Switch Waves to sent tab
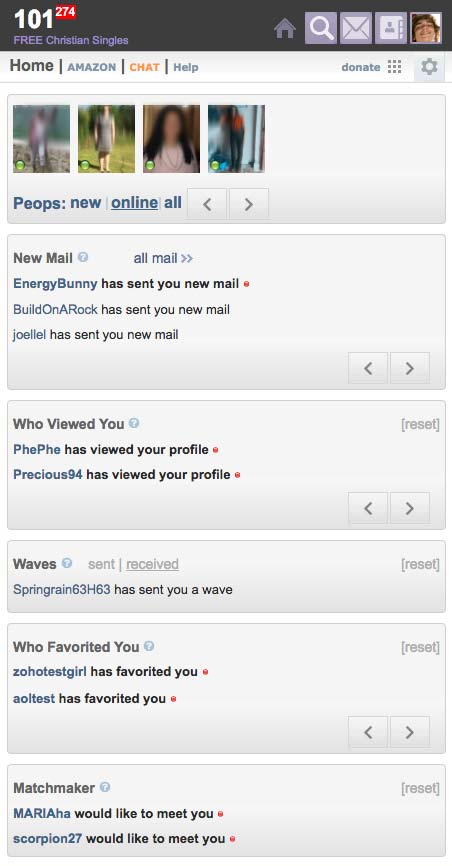 (x=101, y=564)
